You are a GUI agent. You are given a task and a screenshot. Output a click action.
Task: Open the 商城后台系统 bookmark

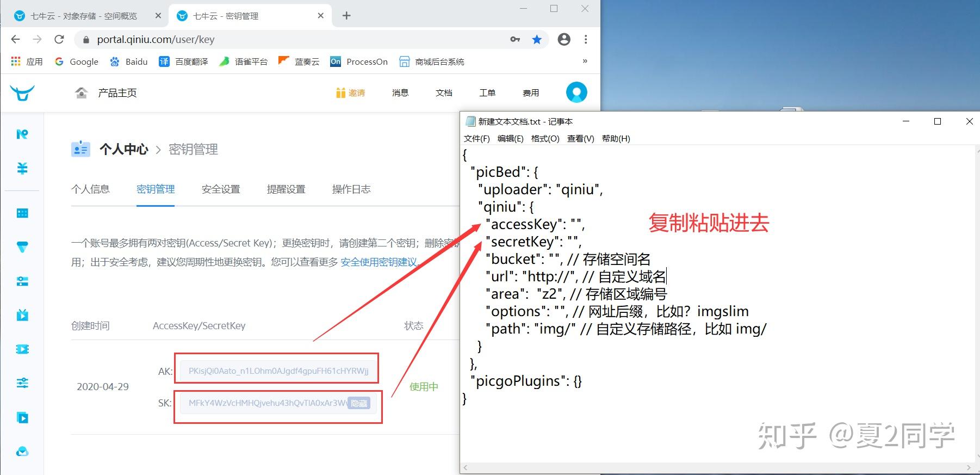(x=432, y=61)
